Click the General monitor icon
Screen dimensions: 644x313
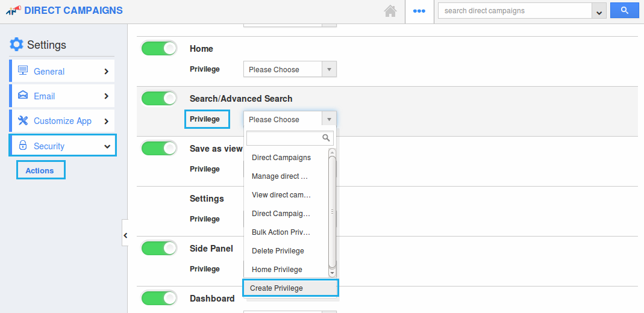coord(23,70)
